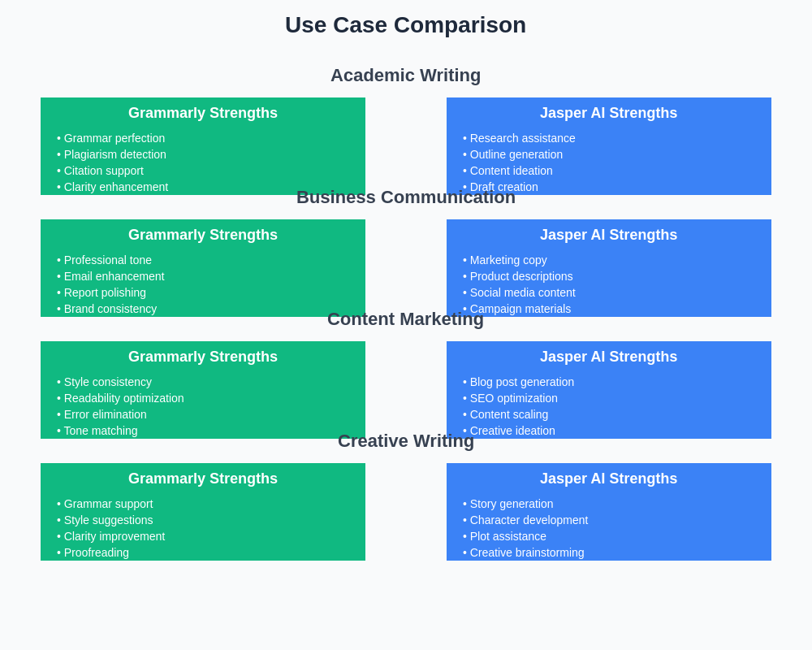Click the "Professional tone" bullet item
812x650 pixels.
[x=107, y=260]
